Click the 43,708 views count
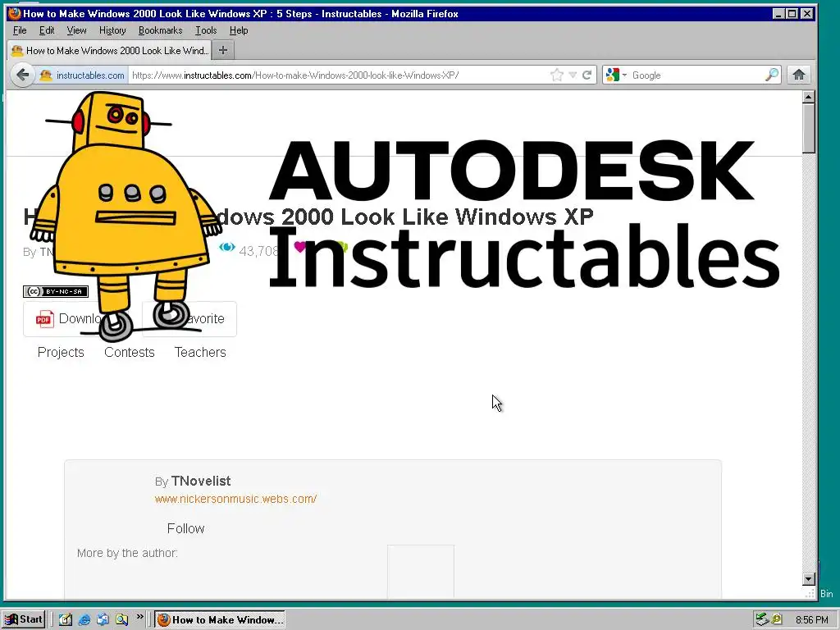 click(x=258, y=251)
